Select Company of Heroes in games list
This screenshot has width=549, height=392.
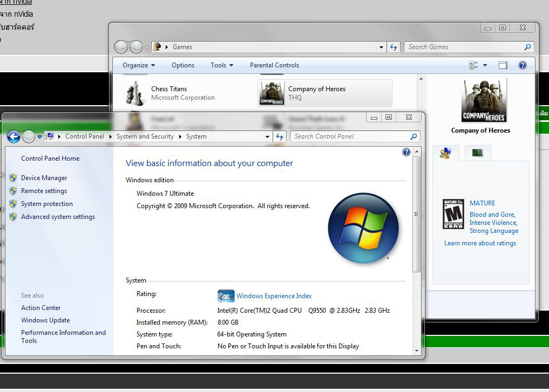325,93
